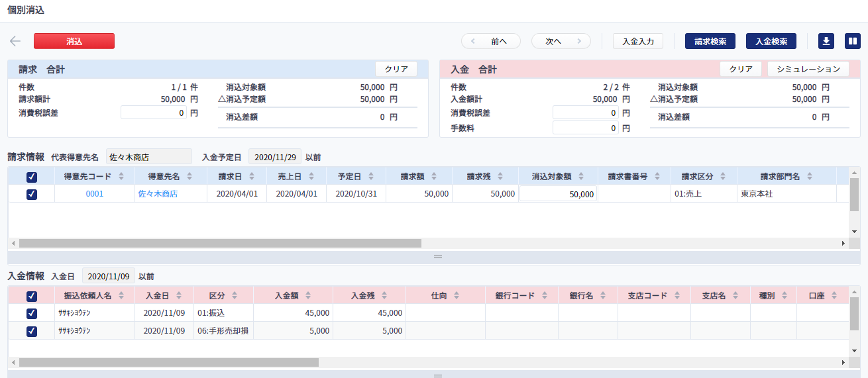Viewport: 868px width, 378px height.
Task: Sort the 区分 column
Action: [x=235, y=296]
